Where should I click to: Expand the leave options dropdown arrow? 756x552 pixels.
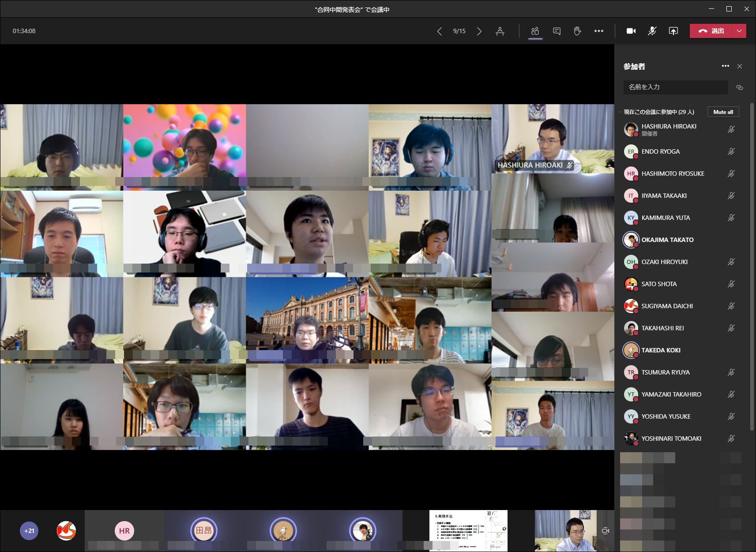click(739, 31)
